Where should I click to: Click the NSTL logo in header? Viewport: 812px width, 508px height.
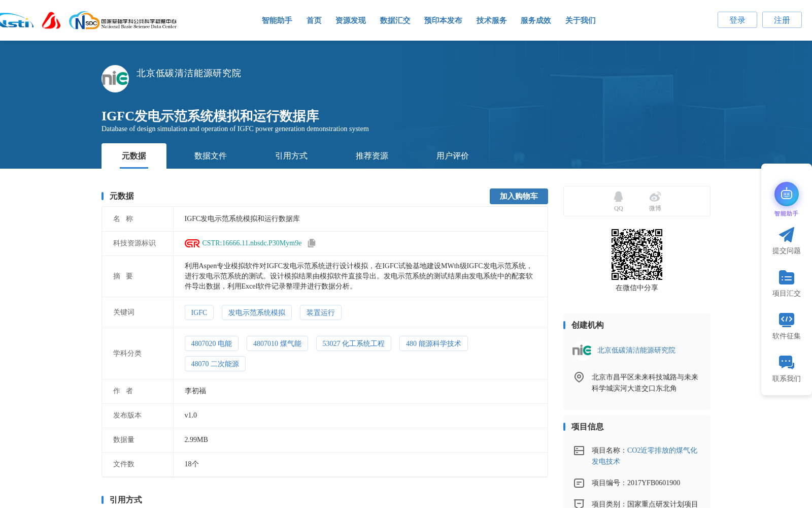(x=16, y=21)
